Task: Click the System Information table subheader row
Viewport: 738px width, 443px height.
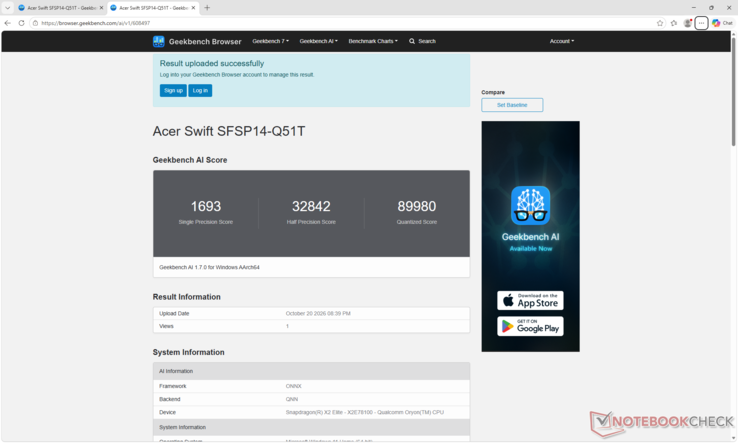Action: tap(311, 427)
